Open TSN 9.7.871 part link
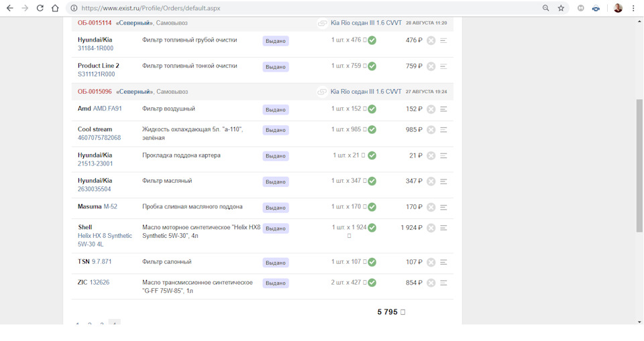Viewport: 644px width, 341px height. [x=101, y=262]
